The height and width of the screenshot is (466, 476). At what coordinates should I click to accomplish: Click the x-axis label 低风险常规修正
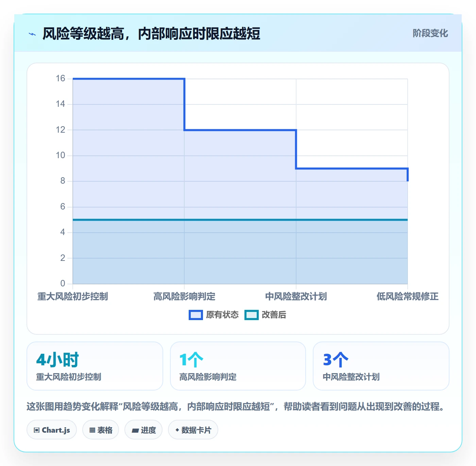point(408,297)
